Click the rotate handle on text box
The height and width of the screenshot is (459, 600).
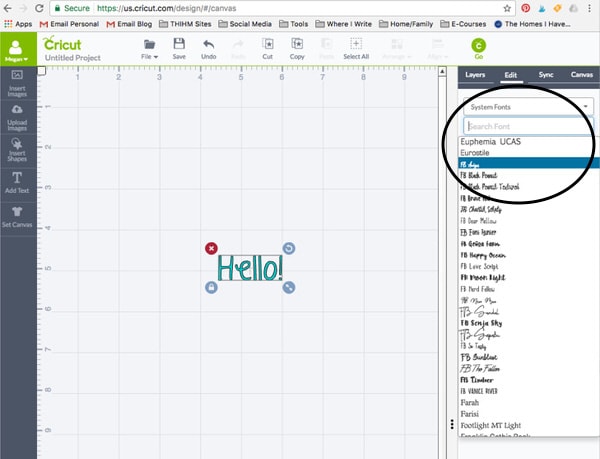(x=288, y=248)
